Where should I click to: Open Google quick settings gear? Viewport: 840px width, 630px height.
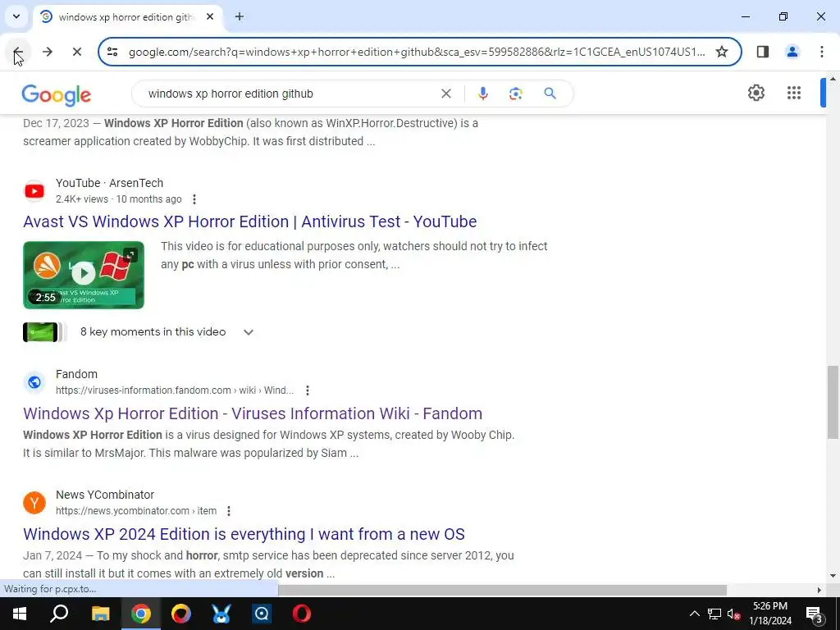[x=756, y=93]
